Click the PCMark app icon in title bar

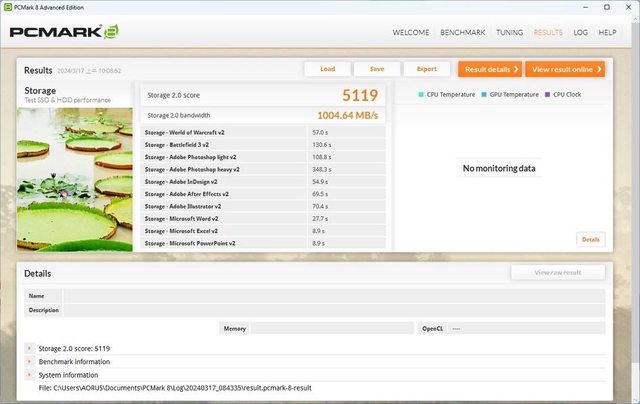click(8, 6)
